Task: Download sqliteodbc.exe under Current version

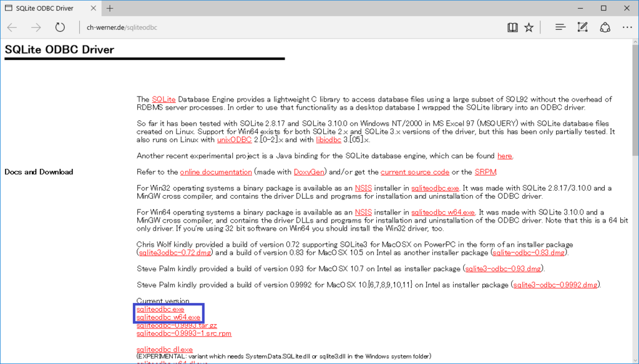Action: coord(160,309)
